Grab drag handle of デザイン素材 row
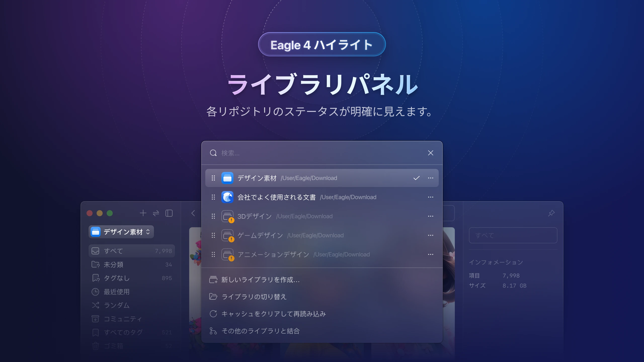This screenshot has height=362, width=644. 213,178
